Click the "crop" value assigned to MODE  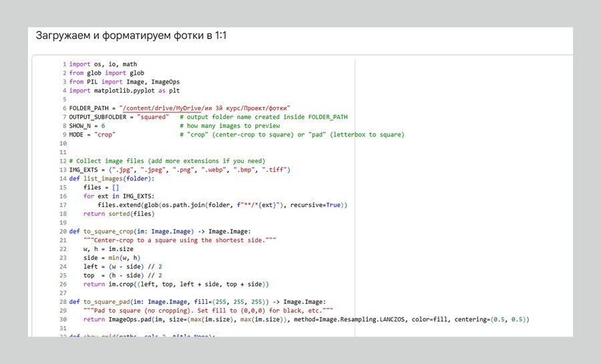tap(105, 134)
